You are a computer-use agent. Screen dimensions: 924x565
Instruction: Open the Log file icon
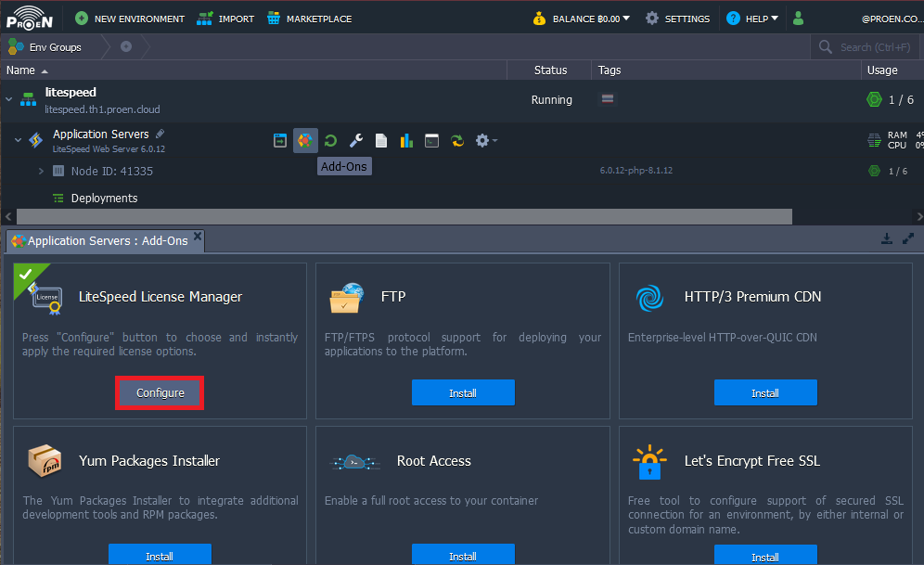380,140
